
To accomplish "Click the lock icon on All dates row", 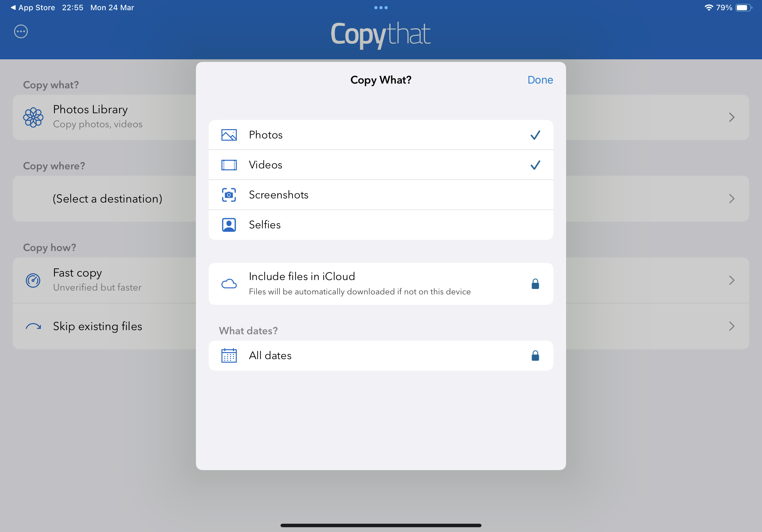I will pos(535,356).
